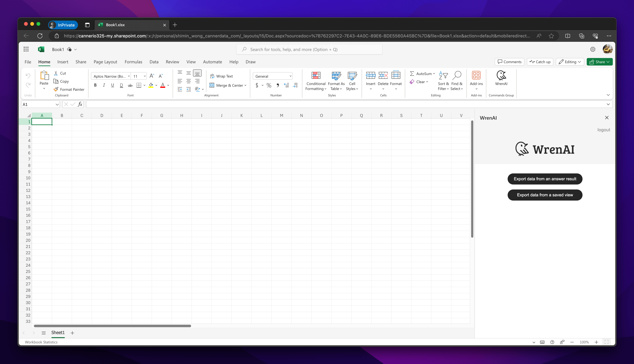Click the Decrease Indent icon
This screenshot has width=634, height=364.
pos(180,89)
